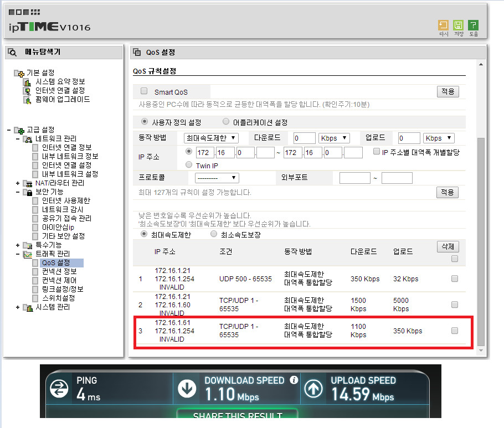Check IP 주소별 대역폭 개별할당 checkbox
The image size is (504, 428).
(x=377, y=151)
